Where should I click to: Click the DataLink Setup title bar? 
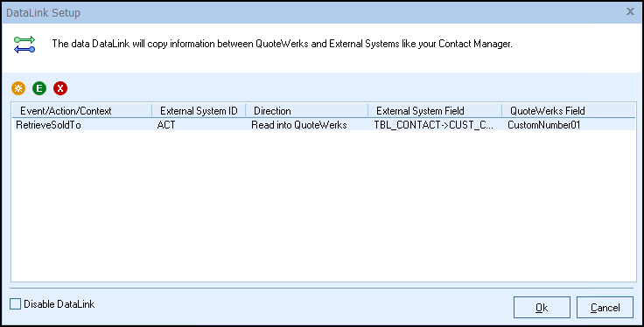[312, 12]
